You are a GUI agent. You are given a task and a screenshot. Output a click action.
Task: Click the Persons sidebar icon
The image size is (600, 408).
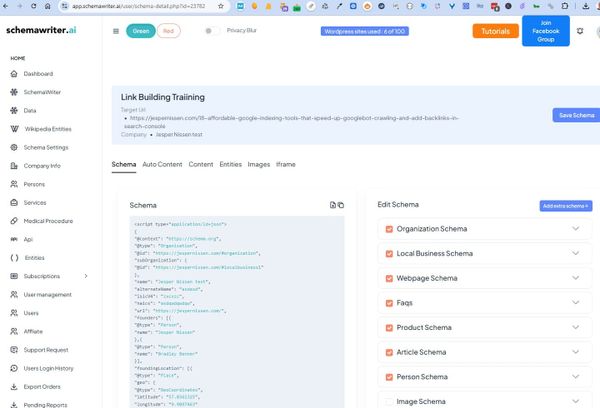14,184
